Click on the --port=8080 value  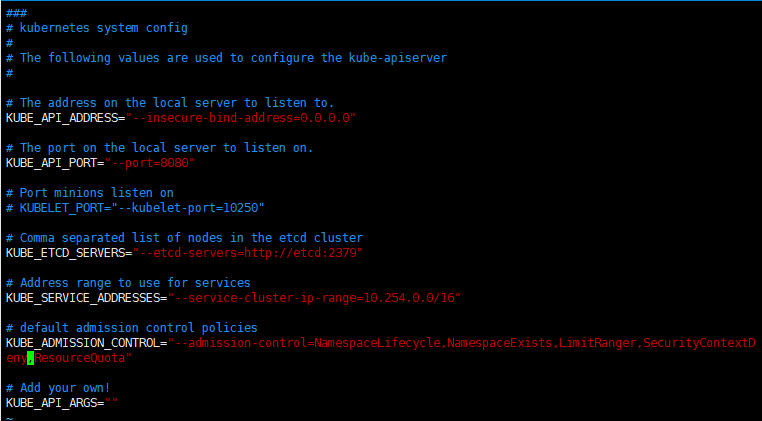150,163
